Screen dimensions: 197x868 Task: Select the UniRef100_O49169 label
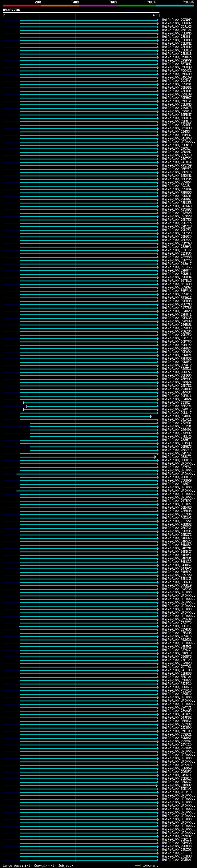[177, 78]
